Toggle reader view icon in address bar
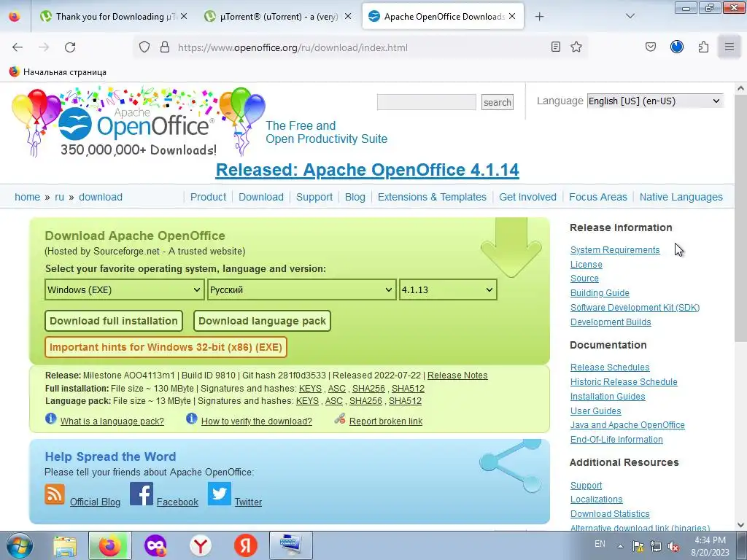Image resolution: width=747 pixels, height=560 pixels. (x=555, y=47)
